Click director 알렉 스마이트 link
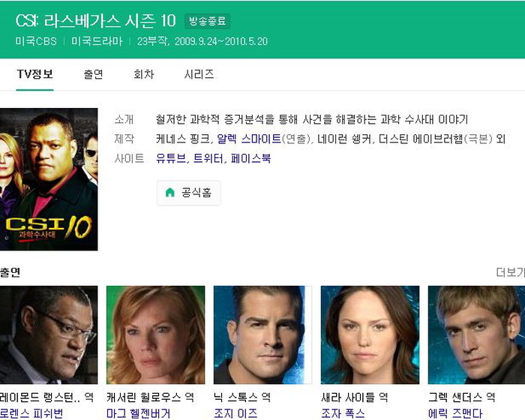525x420 pixels. click(x=249, y=138)
